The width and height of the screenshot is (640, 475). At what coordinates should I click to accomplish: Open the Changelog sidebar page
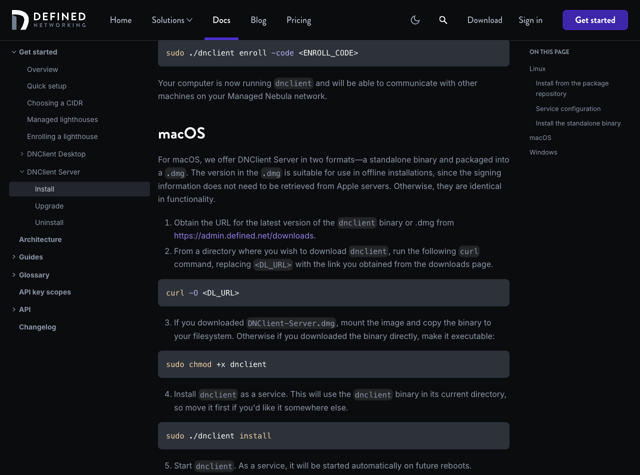37,327
